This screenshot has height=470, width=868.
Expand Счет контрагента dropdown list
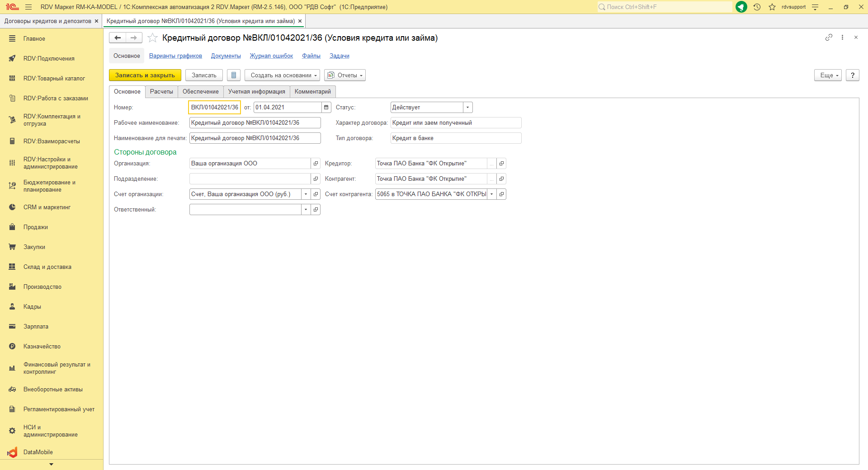(492, 194)
